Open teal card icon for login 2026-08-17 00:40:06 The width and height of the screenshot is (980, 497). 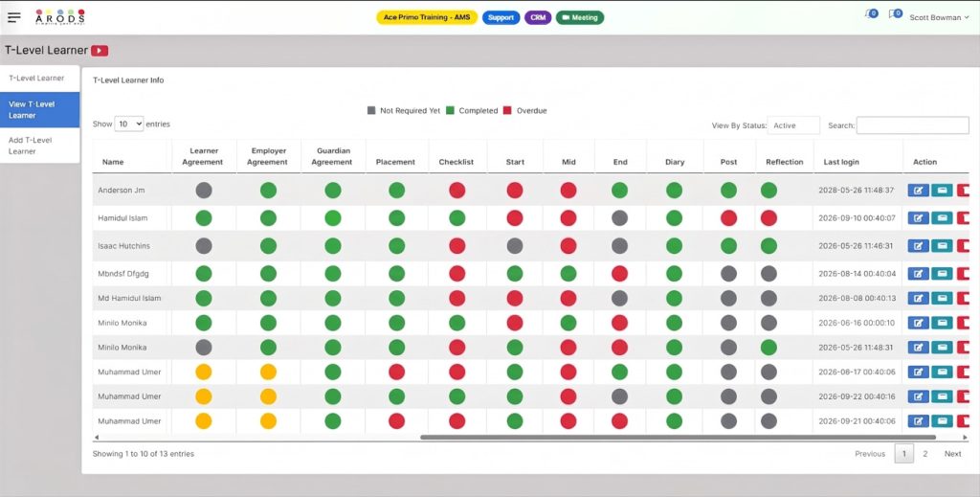(942, 372)
